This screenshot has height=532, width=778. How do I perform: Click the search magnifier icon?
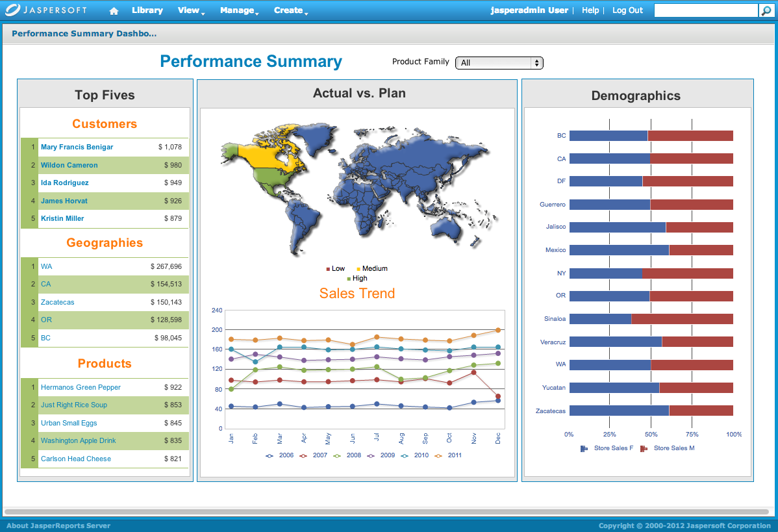point(766,10)
